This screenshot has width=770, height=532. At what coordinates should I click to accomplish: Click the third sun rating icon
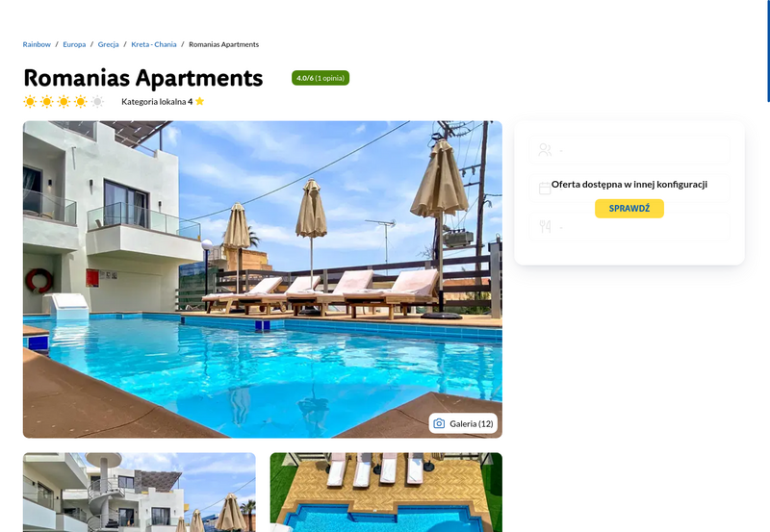[64, 102]
